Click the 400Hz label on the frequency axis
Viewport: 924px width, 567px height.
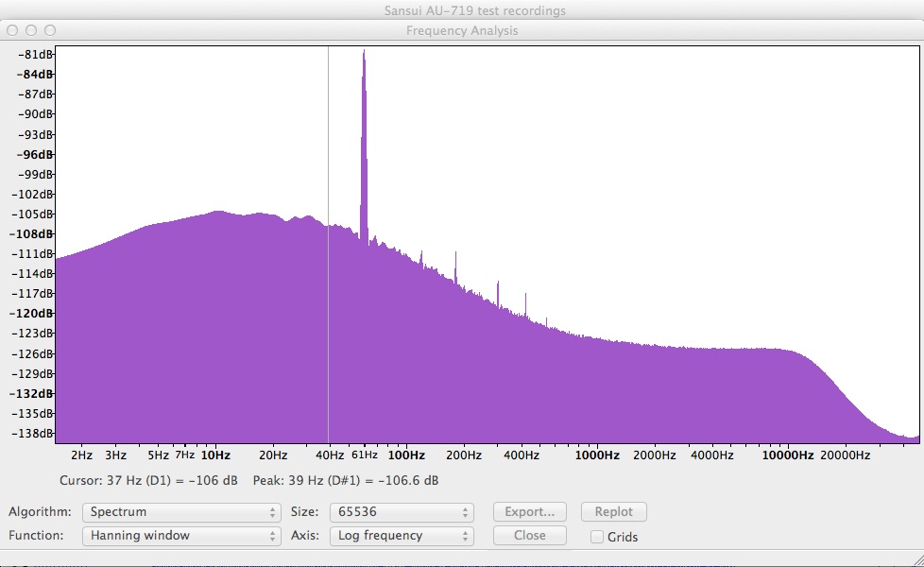point(522,455)
